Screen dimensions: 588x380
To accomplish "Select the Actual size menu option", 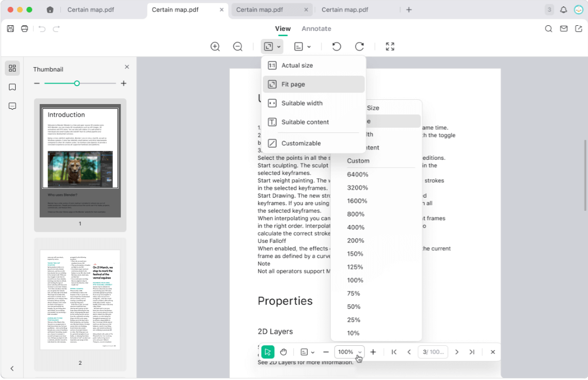I will click(x=313, y=65).
